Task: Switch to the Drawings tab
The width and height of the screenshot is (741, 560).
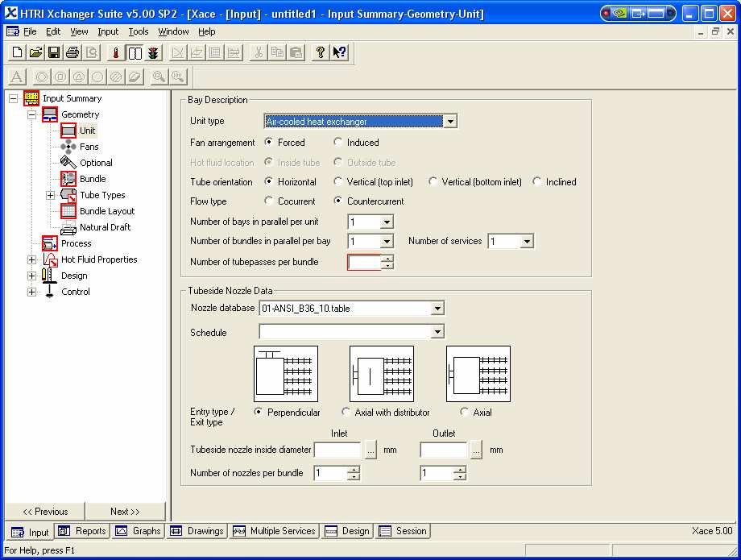Action: pos(197,531)
